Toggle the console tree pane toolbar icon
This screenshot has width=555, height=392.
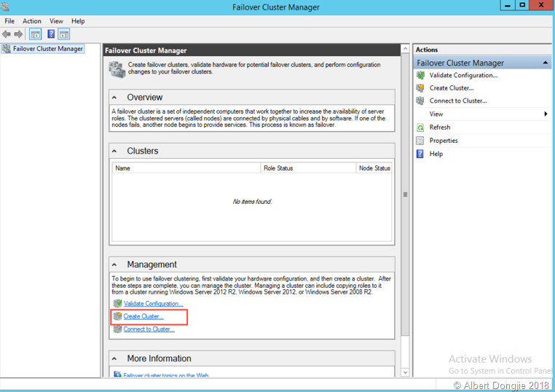pyautogui.click(x=36, y=34)
